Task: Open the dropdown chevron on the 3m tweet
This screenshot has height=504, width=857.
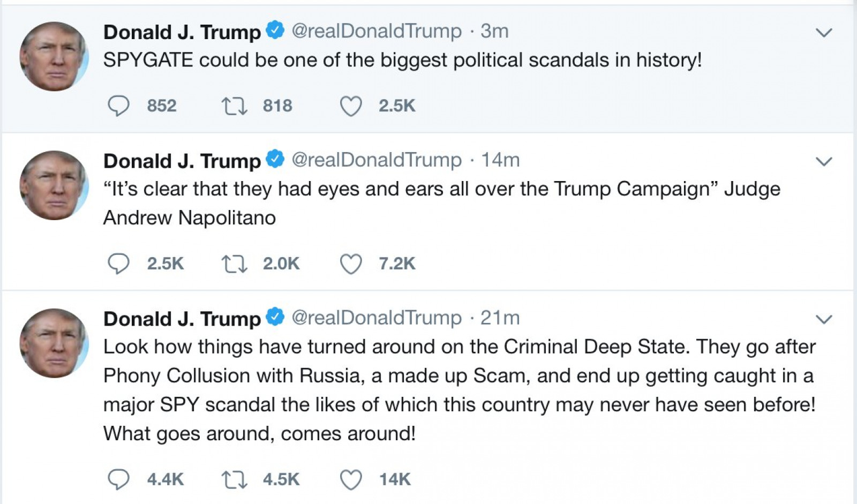Action: pyautogui.click(x=823, y=33)
